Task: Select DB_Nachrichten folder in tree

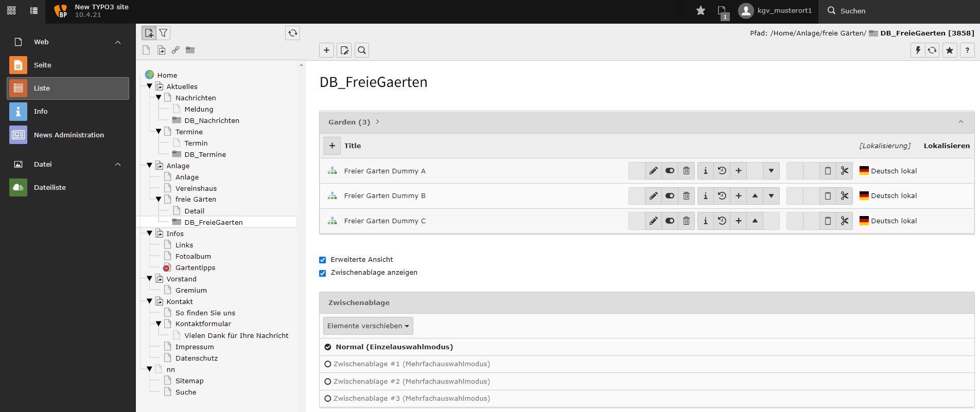Action: [212, 120]
